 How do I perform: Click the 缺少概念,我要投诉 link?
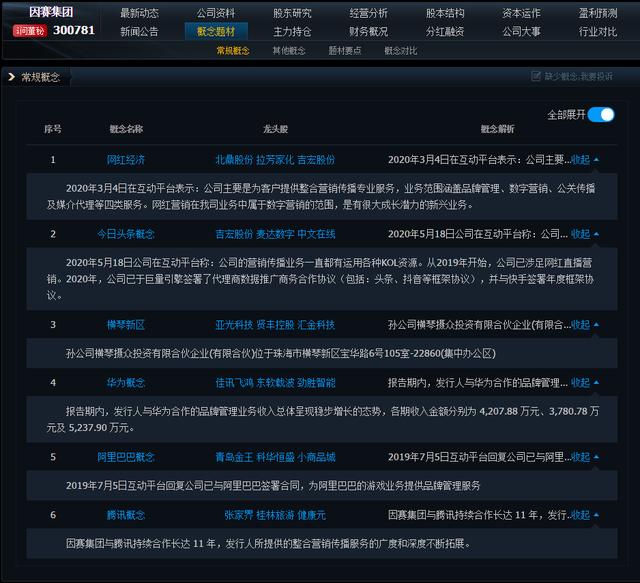(578, 76)
